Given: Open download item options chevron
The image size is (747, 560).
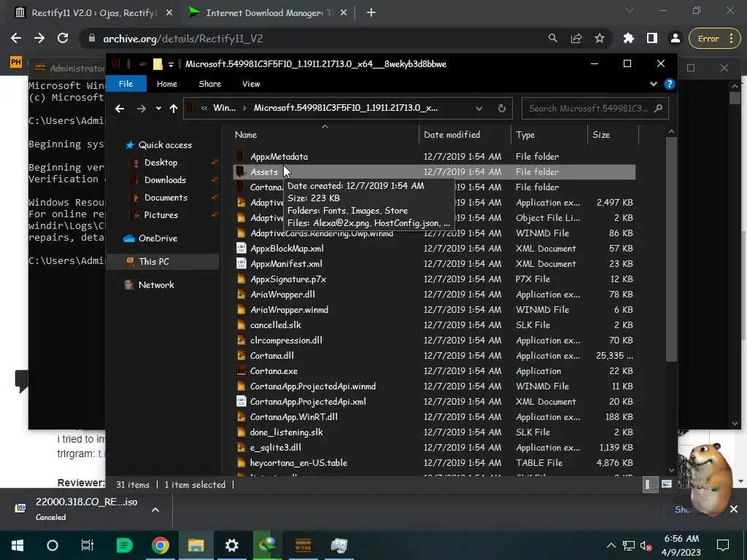Looking at the screenshot, I should [x=155, y=510].
